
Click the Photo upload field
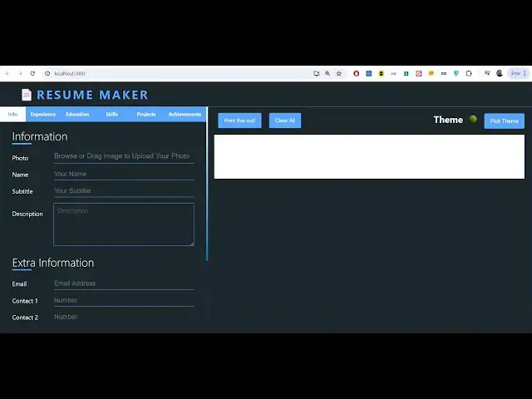pyautogui.click(x=124, y=156)
